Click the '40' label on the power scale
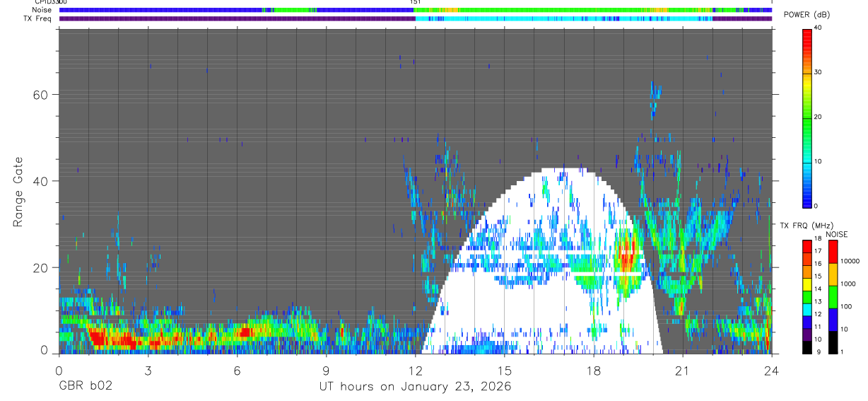 819,28
